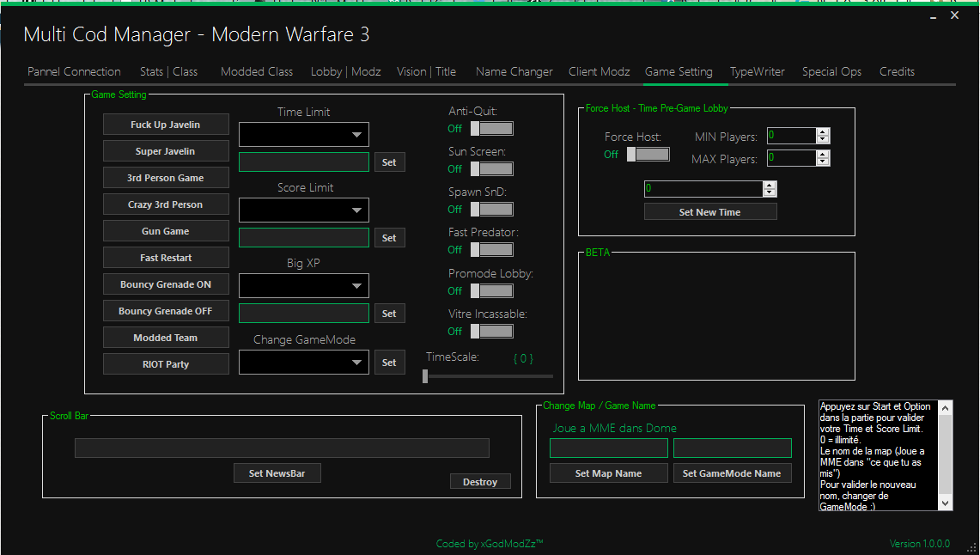Toggle the Anti-Quit switch
980x555 pixels.
click(x=492, y=129)
